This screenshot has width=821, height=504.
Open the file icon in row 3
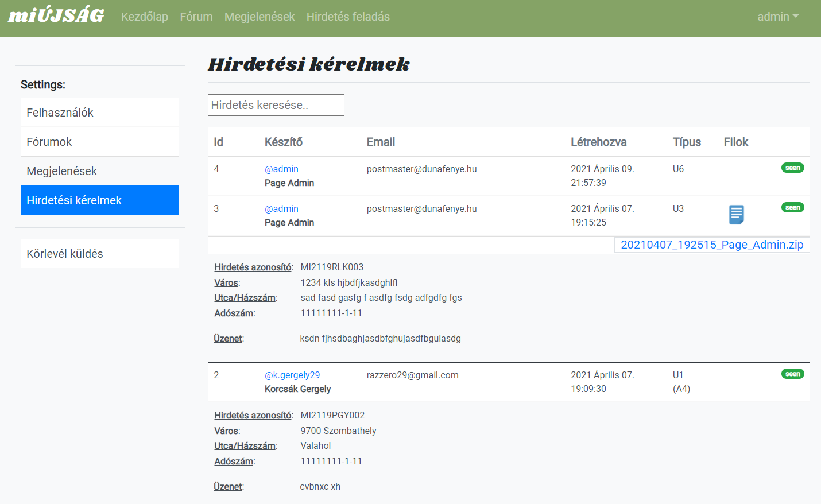coord(736,215)
